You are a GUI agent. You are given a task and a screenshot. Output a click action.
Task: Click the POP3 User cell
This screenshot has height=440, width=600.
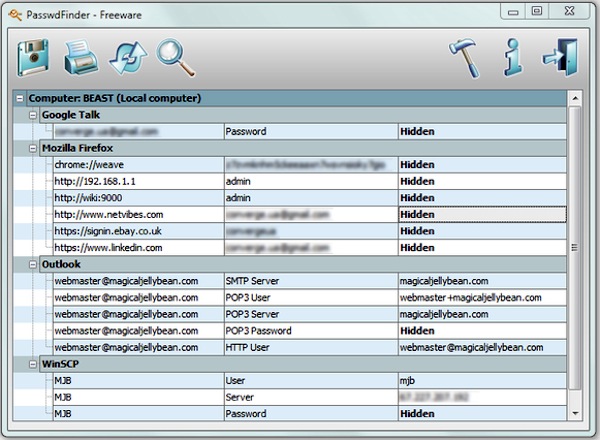[x=311, y=298]
